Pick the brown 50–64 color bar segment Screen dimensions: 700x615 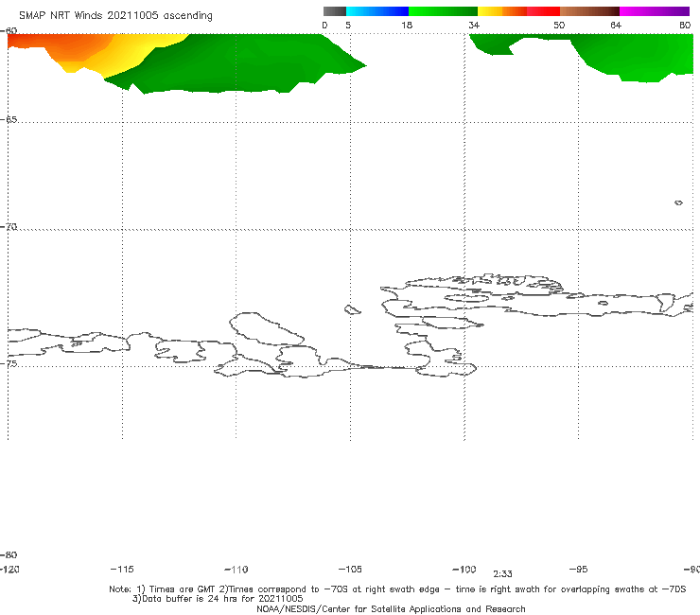pyautogui.click(x=589, y=11)
